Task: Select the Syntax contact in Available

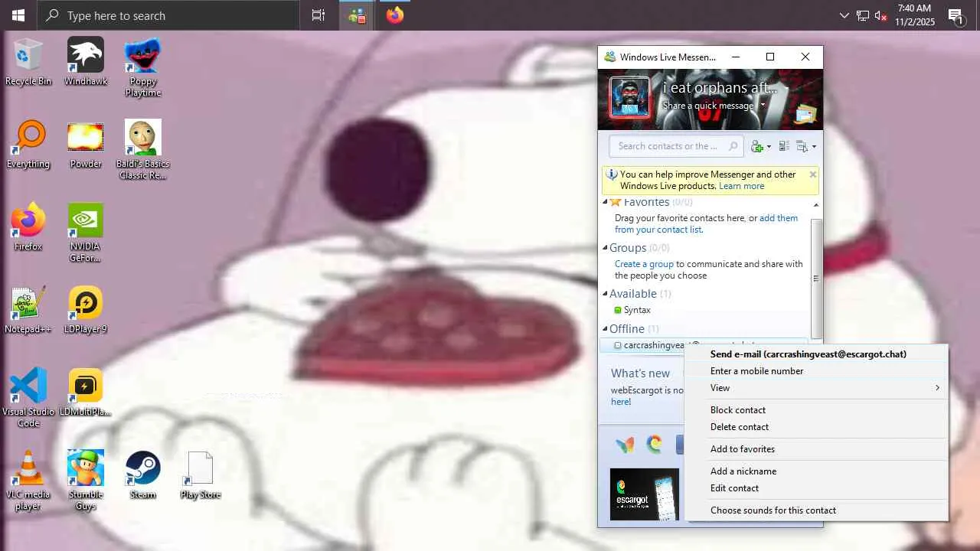Action: (x=637, y=310)
